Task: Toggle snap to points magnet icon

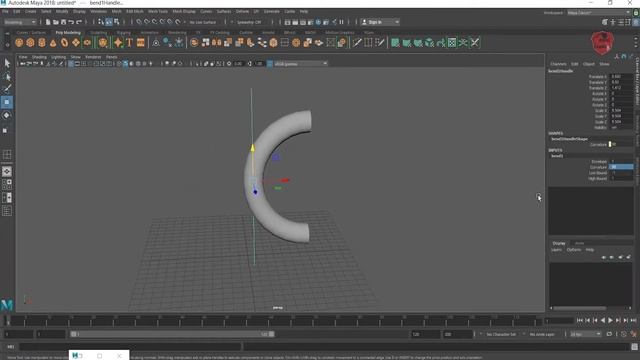Action: pyautogui.click(x=155, y=22)
